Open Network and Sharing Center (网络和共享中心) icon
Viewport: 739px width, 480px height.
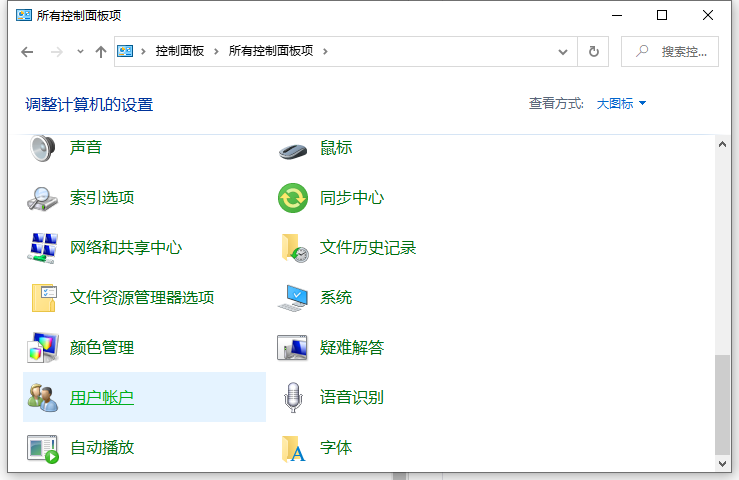pos(43,248)
